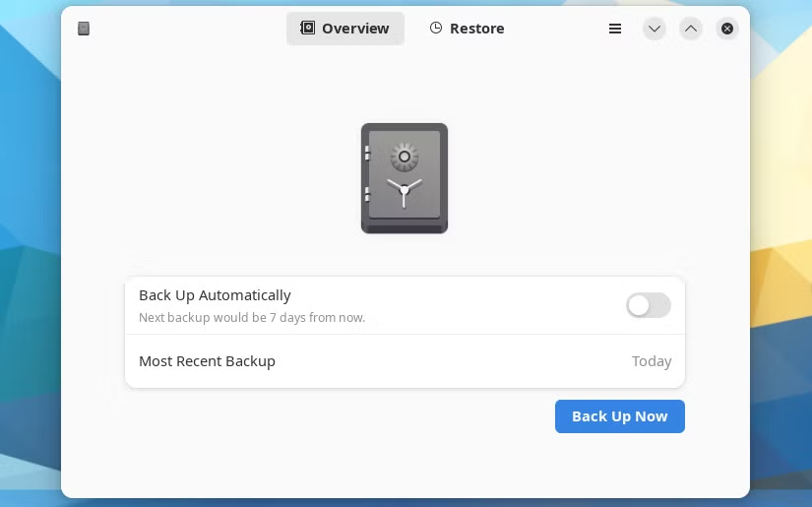
Task: Click the small safe icon in the header bar
Action: [x=84, y=29]
